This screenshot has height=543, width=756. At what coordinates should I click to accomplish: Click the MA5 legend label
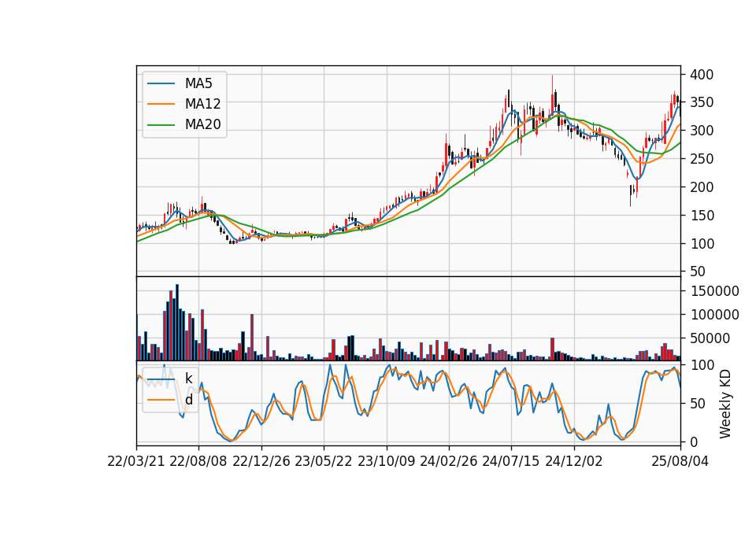click(x=198, y=83)
